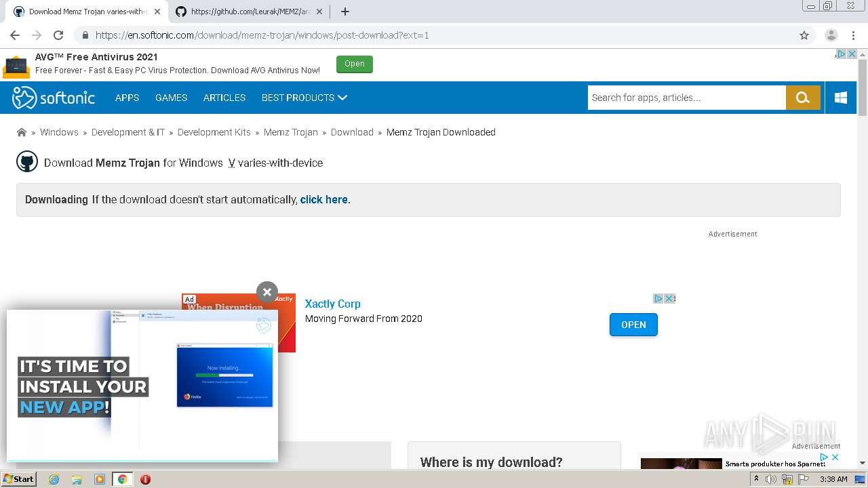The image size is (868, 488).
Task: Bookmark this page with the star icon
Action: [804, 35]
